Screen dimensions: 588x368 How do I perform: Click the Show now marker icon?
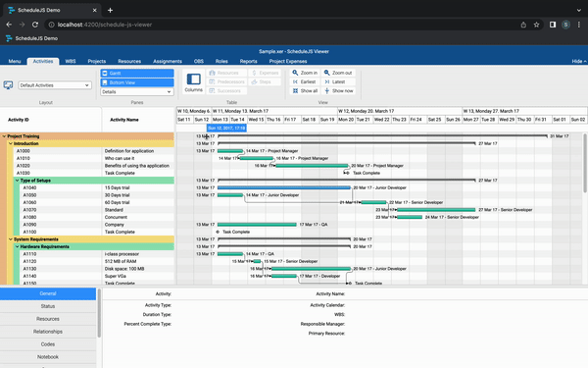[x=326, y=91]
